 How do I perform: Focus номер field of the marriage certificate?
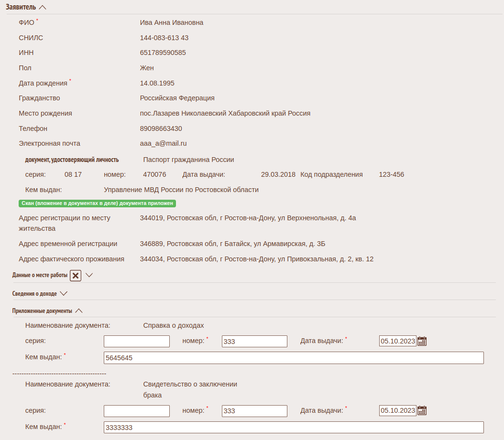click(254, 411)
